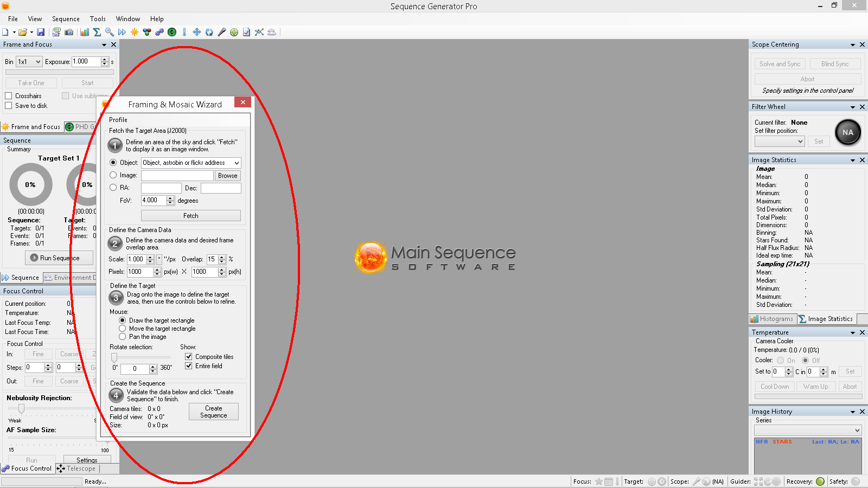Open the Scope Centering panel options arrow

[x=853, y=45]
